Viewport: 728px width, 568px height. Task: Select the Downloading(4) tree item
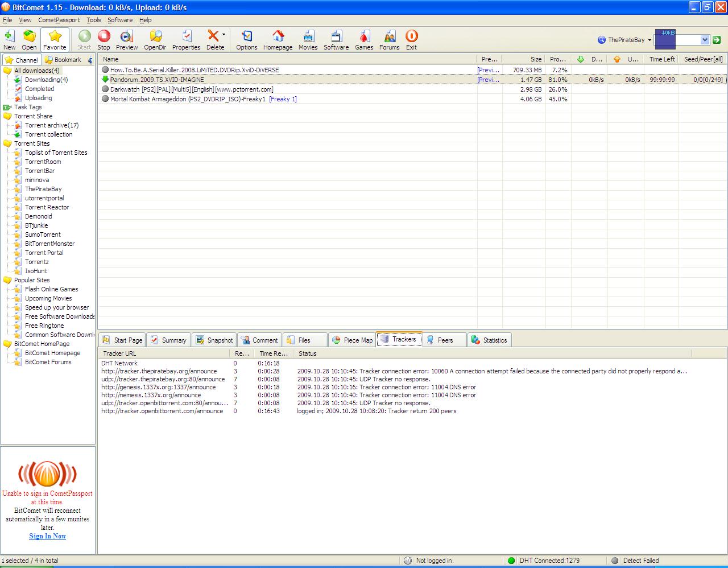[46, 80]
